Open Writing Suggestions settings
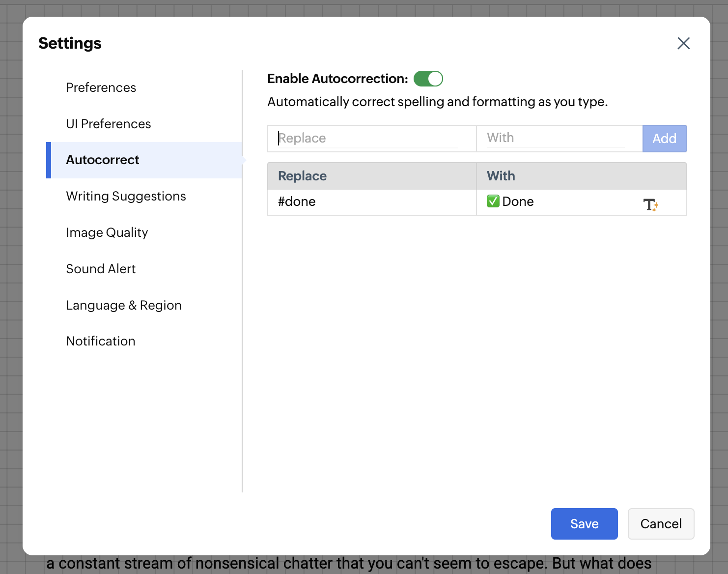Image resolution: width=728 pixels, height=574 pixels. point(126,197)
